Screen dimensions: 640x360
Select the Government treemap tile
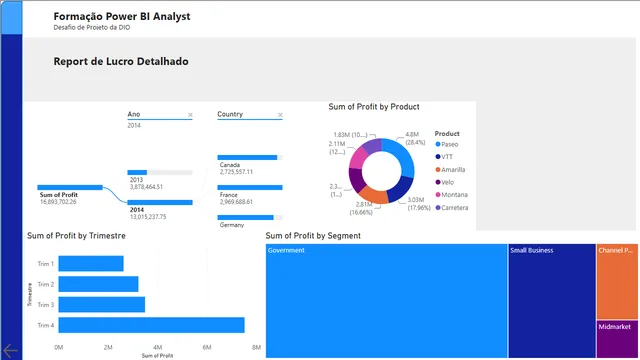pyautogui.click(x=387, y=301)
